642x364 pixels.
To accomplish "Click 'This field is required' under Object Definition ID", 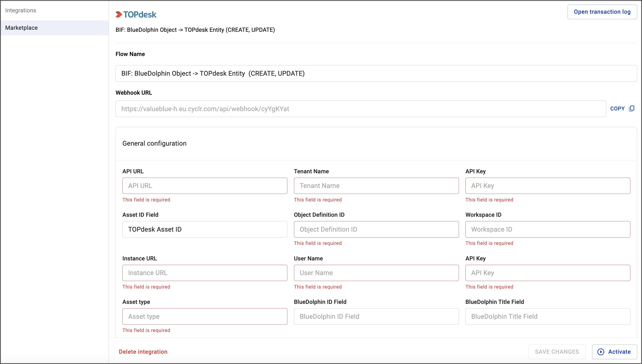I will tap(318, 243).
